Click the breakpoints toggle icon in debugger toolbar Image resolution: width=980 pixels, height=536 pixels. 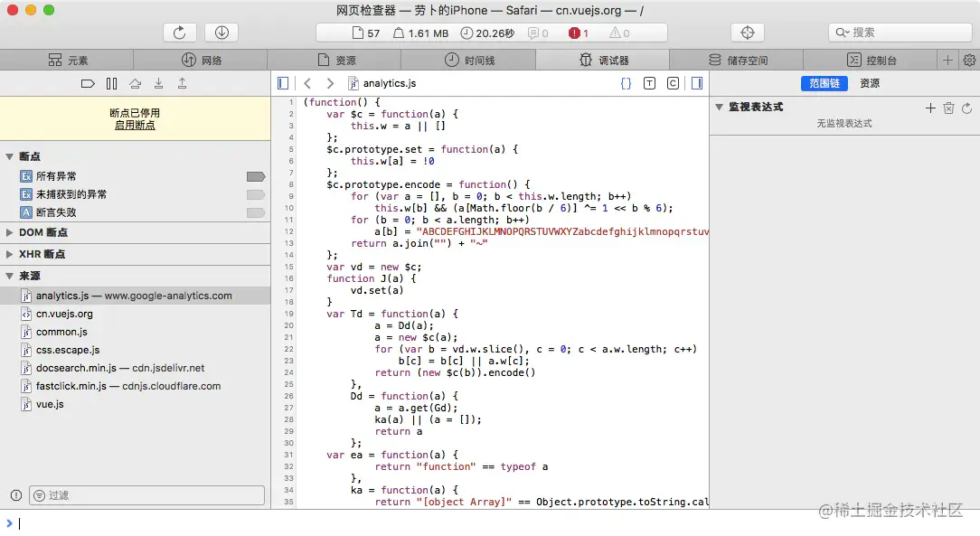(88, 84)
